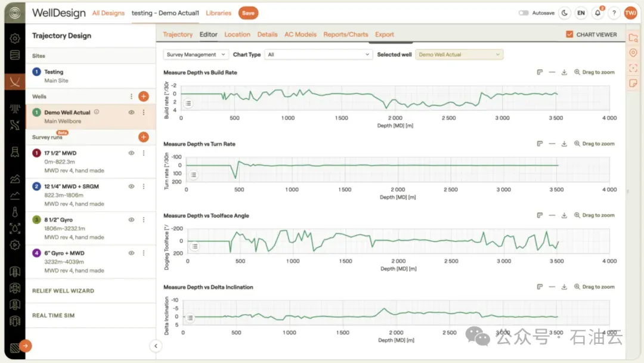Screen dimensions: 644x363
Task: Open 12 1/4" MWD + SRGM options menu
Action: [x=144, y=187]
